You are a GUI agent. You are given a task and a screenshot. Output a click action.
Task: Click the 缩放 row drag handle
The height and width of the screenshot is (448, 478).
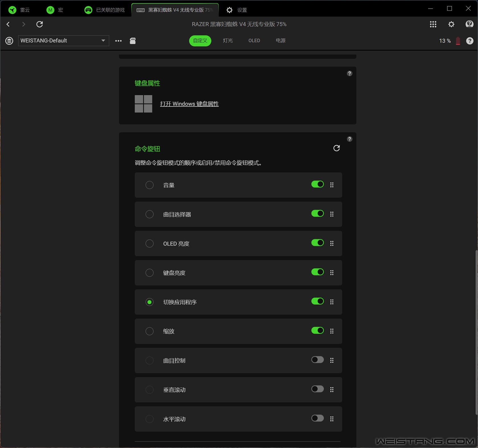(x=332, y=331)
